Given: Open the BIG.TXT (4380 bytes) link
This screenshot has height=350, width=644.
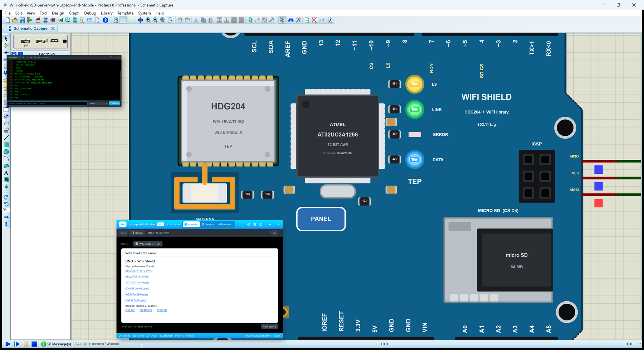Looking at the screenshot, I should pyautogui.click(x=136, y=294).
